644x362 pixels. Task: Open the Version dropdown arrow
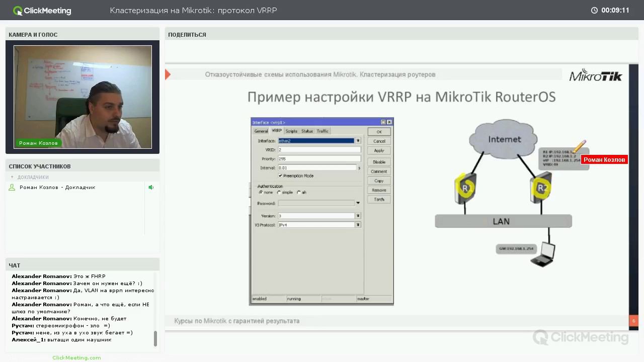(358, 216)
